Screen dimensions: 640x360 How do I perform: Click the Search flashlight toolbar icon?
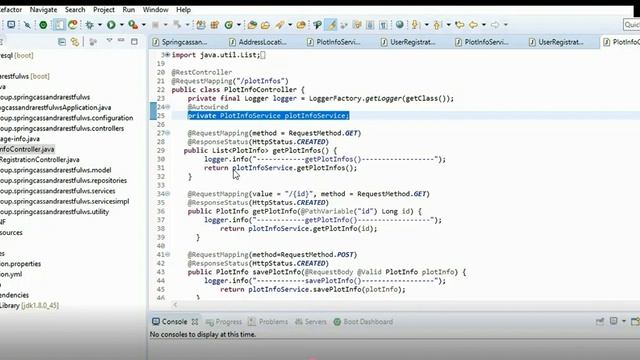(280, 25)
